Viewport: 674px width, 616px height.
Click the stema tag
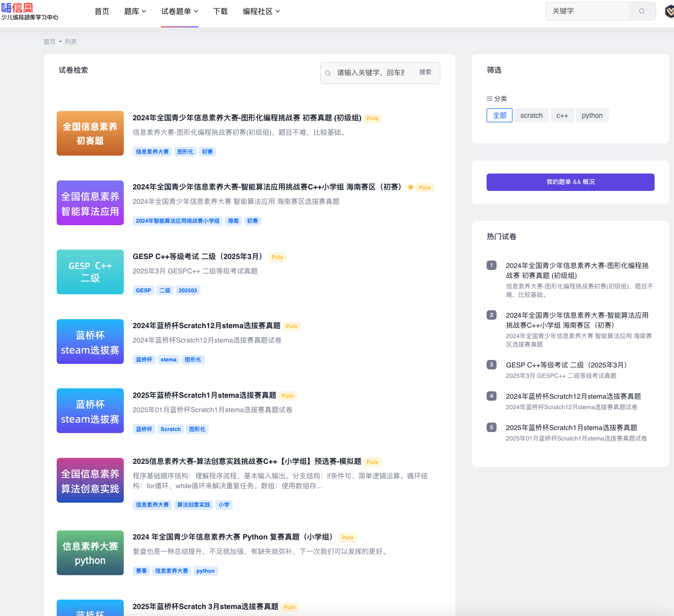click(168, 359)
